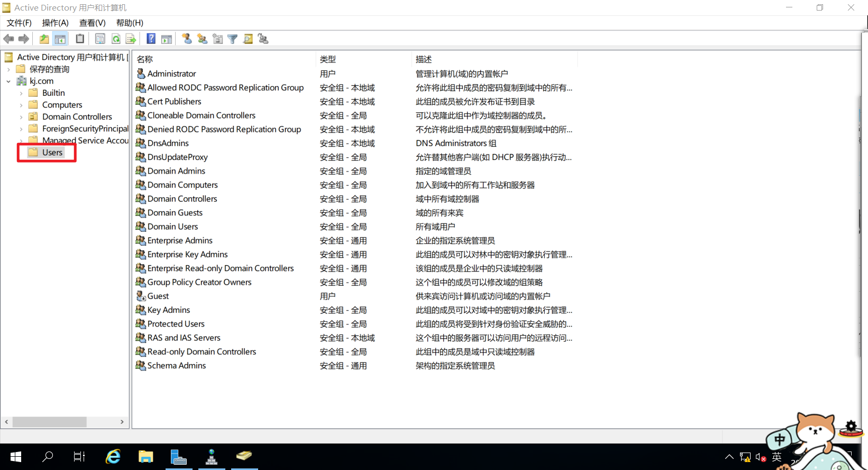The image size is (868, 470).
Task: Create a new group with toolbar icon
Action: 202,39
